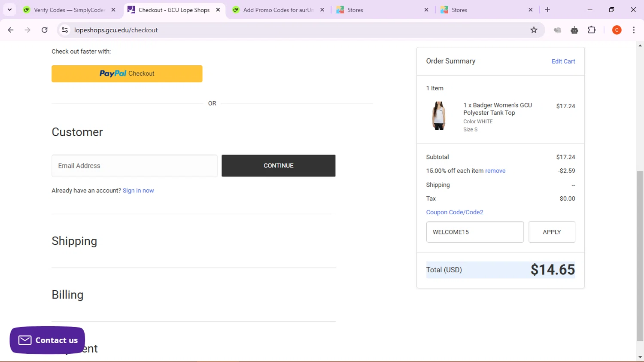
Task: Click the CONTINUE button
Action: point(278,166)
